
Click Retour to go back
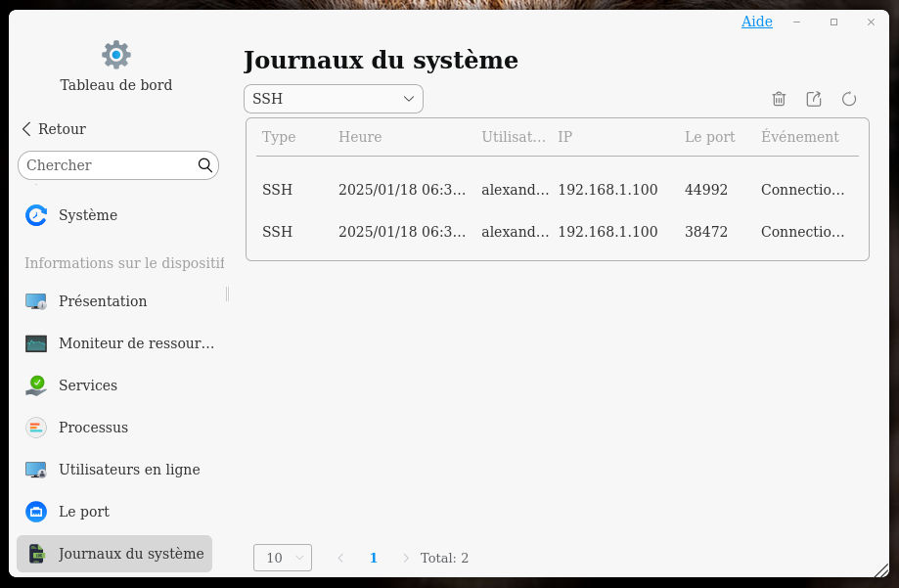point(54,129)
